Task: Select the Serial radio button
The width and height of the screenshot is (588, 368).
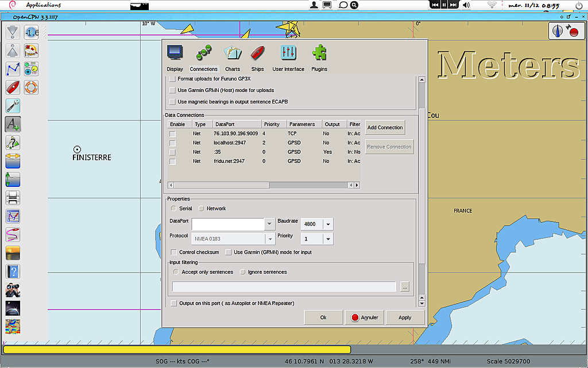Action: pos(173,208)
